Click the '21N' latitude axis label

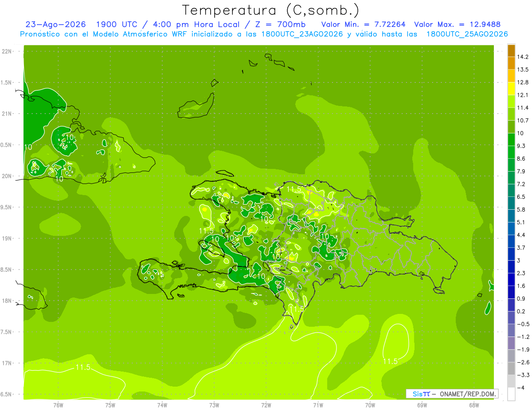click(x=7, y=114)
